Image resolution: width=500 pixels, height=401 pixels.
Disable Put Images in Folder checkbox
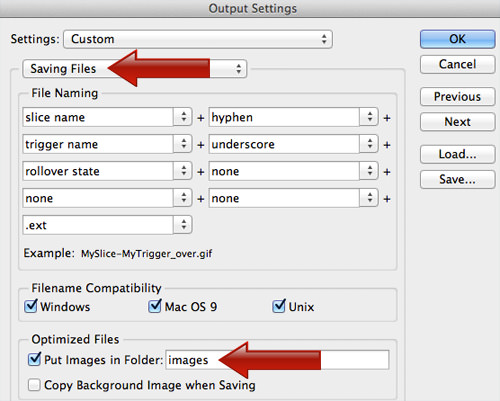35,359
